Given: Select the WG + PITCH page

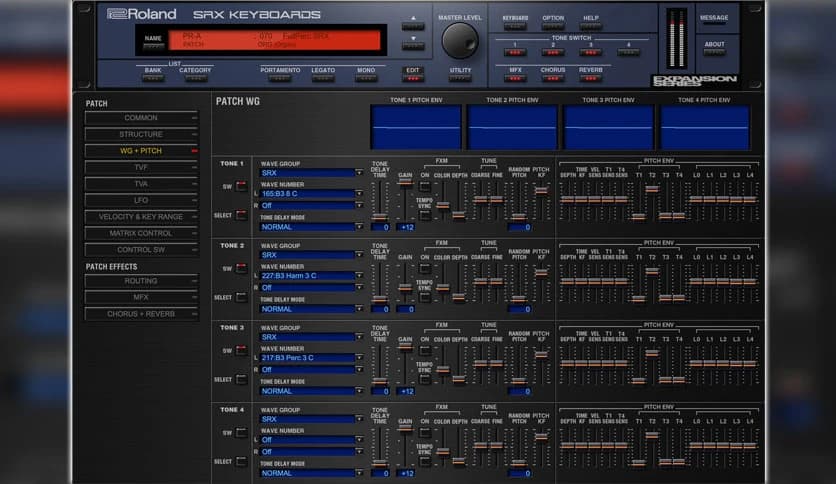Looking at the screenshot, I should [x=141, y=151].
